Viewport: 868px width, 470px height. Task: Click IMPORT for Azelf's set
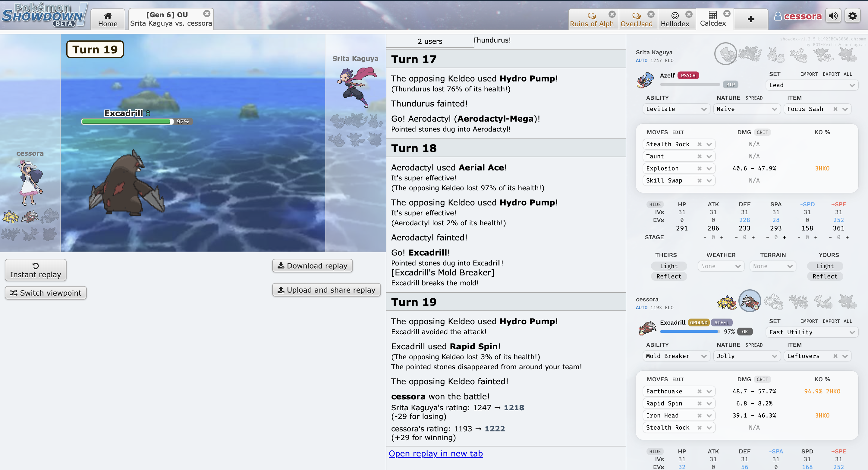pos(809,74)
